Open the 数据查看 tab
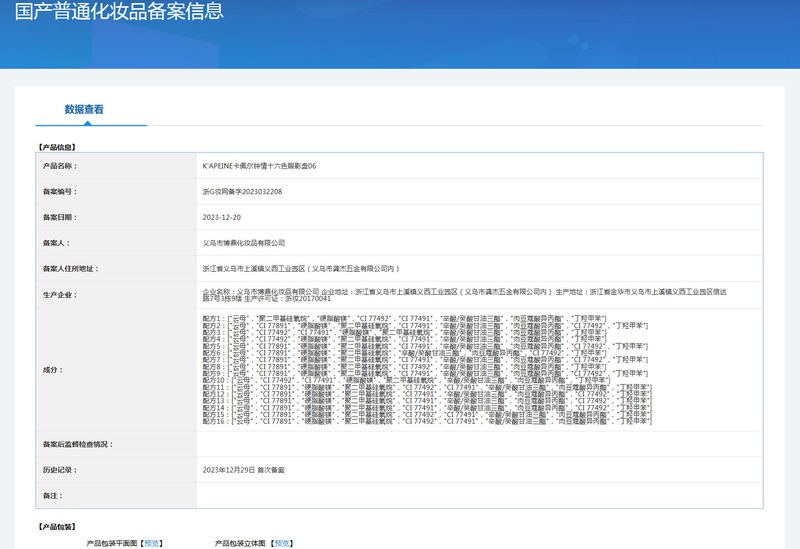 (84, 109)
